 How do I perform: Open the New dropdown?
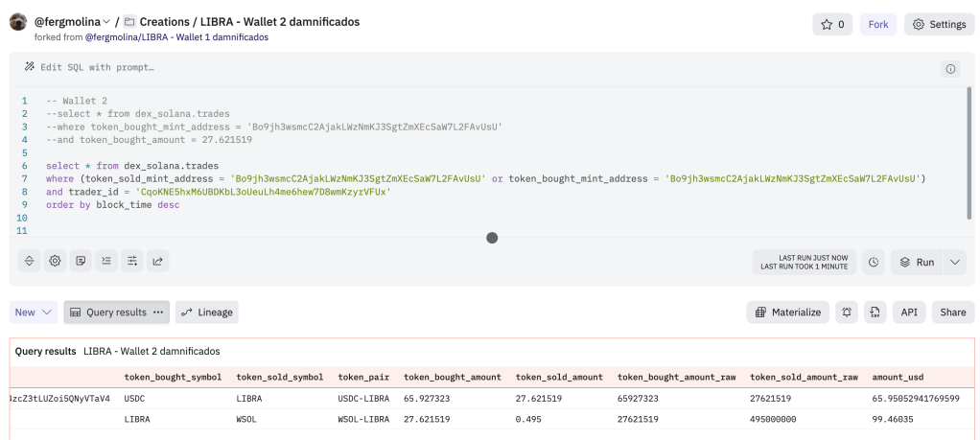(x=35, y=312)
